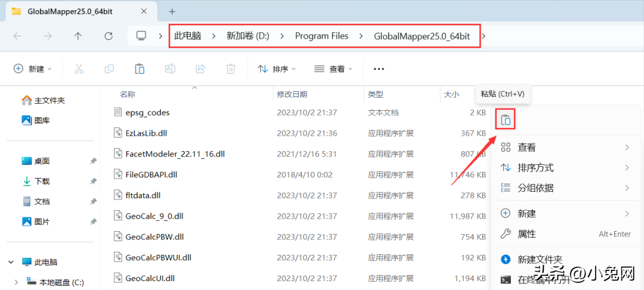This screenshot has width=644, height=290.
Task: Expand chevron after GlobalMapper25.0_64bit in path
Action: 484,36
